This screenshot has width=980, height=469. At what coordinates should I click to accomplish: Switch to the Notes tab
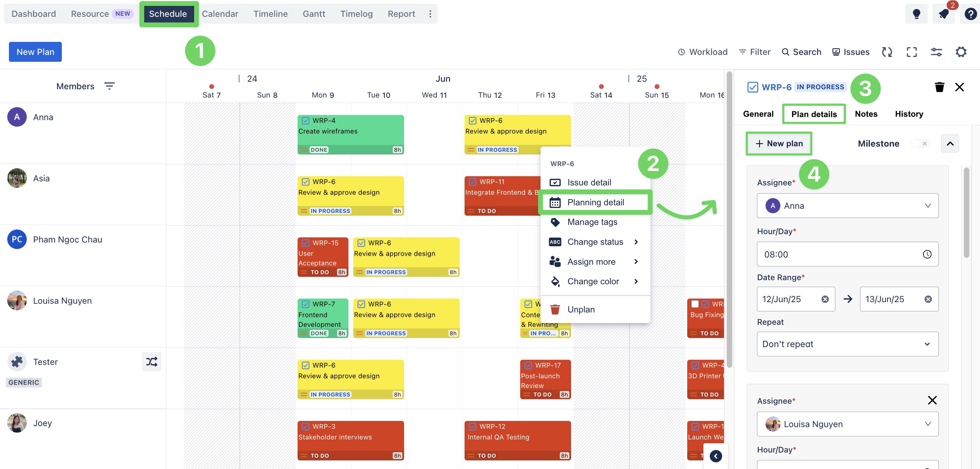point(866,114)
